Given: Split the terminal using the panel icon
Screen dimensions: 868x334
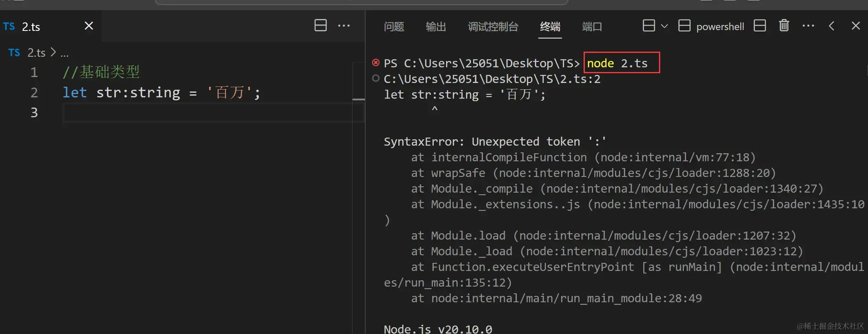Looking at the screenshot, I should [760, 26].
